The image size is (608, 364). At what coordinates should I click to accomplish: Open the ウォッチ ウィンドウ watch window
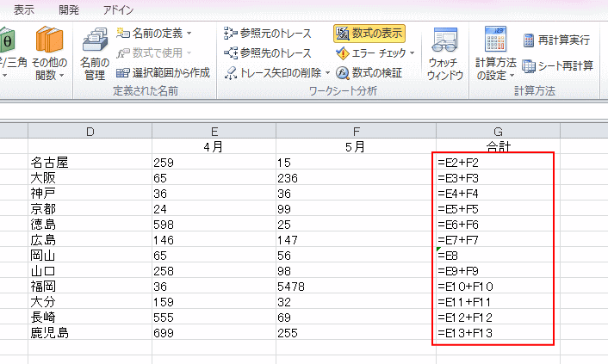444,53
